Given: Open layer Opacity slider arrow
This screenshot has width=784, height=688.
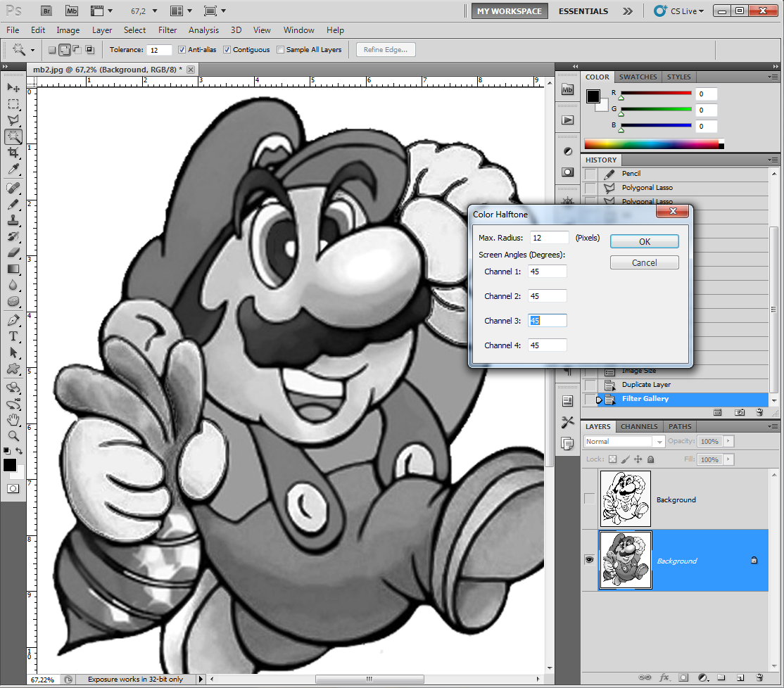Looking at the screenshot, I should tap(728, 442).
